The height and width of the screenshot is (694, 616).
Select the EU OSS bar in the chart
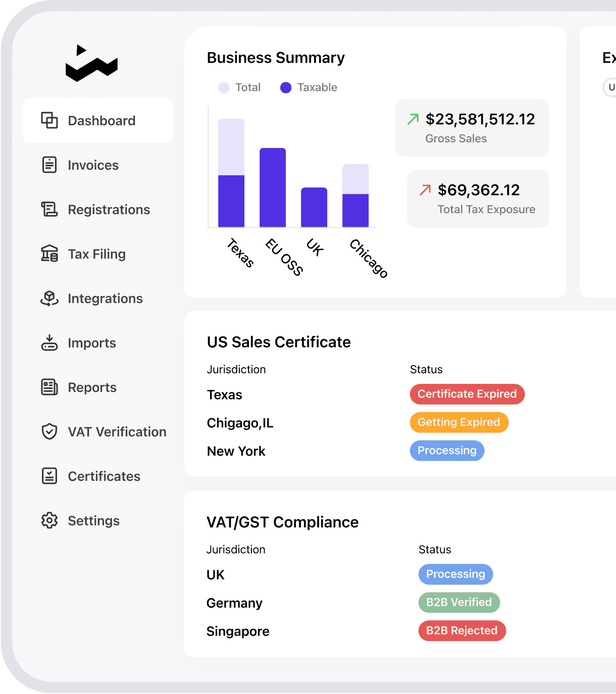click(x=273, y=187)
